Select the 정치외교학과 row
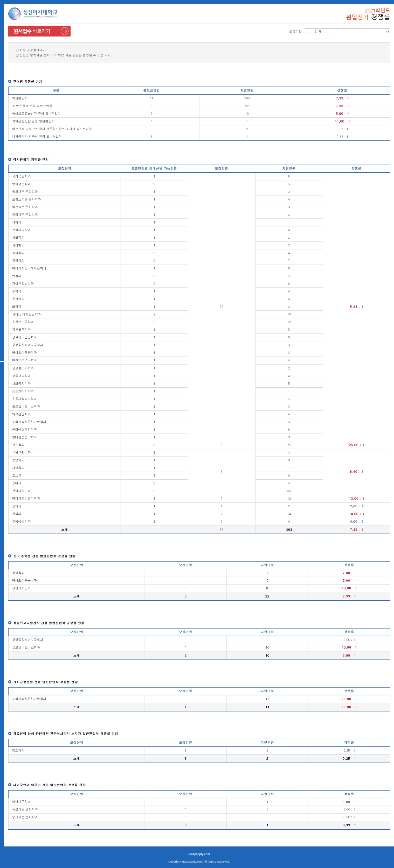Viewport: 394px width, 868px height. (199, 230)
